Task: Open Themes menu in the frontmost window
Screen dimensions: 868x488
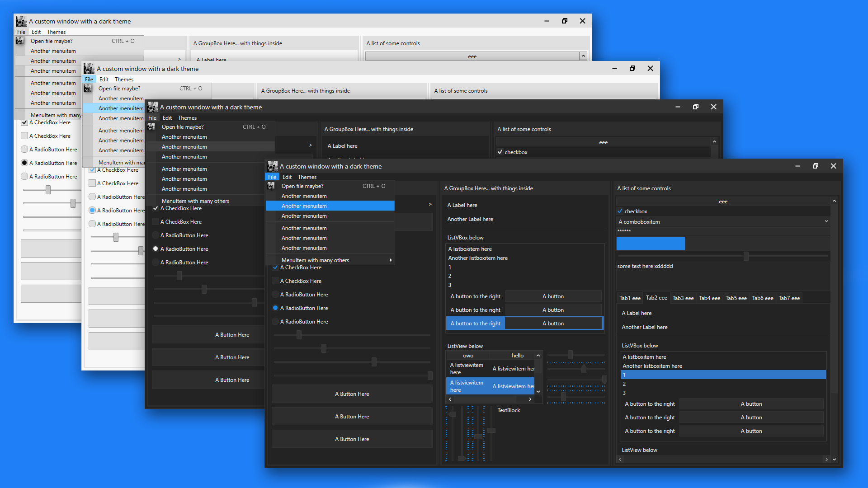Action: (x=307, y=177)
